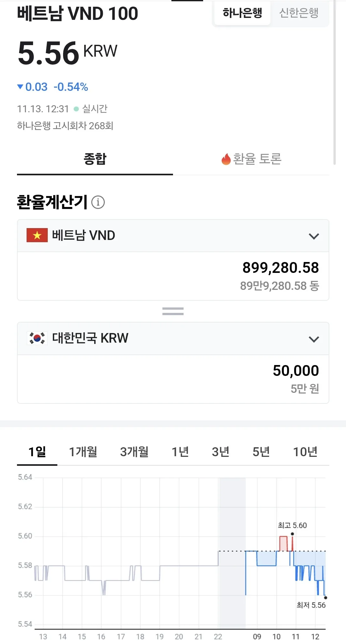
Task: Click the 최고 5.60 chart marker
Action: [292, 534]
